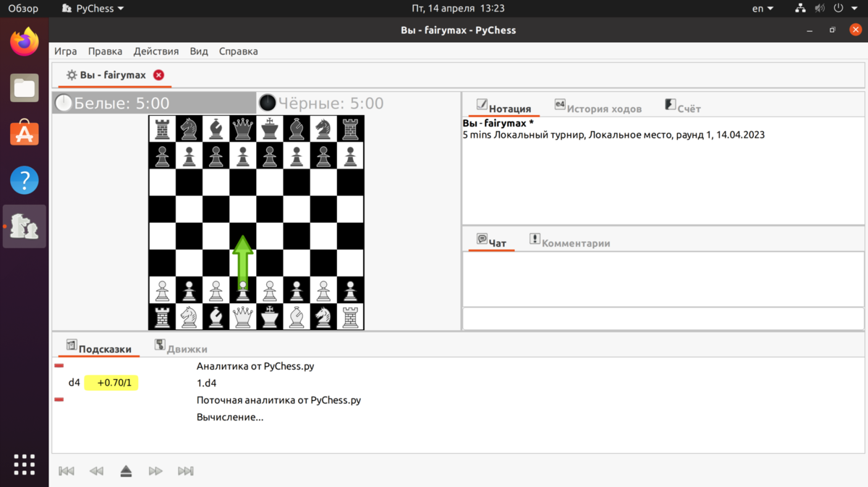Show the applications grid
Screen dimensions: 868x487
25,465
